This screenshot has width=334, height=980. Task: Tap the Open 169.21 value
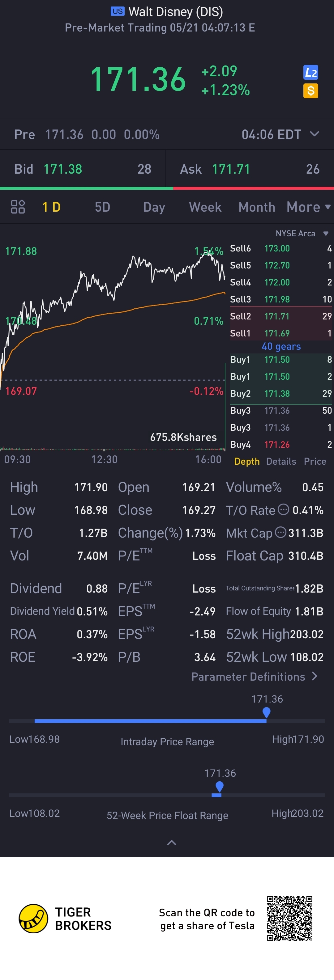pyautogui.click(x=199, y=487)
